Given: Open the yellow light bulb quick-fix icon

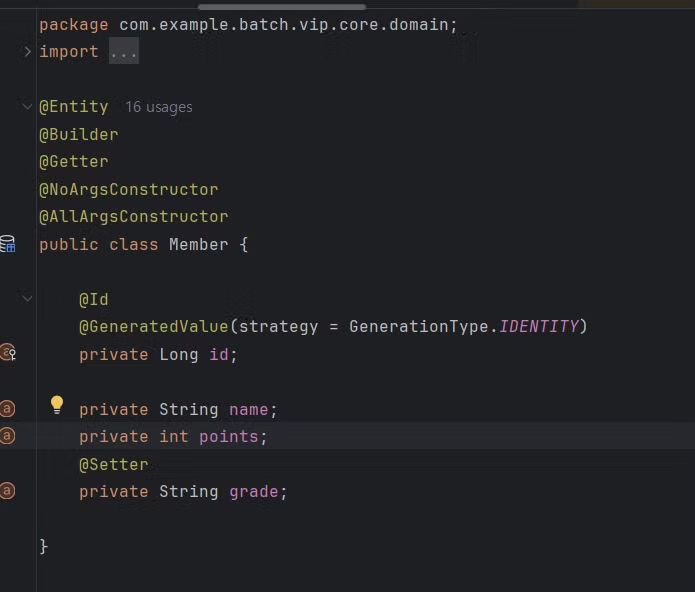Looking at the screenshot, I should click(x=57, y=405).
